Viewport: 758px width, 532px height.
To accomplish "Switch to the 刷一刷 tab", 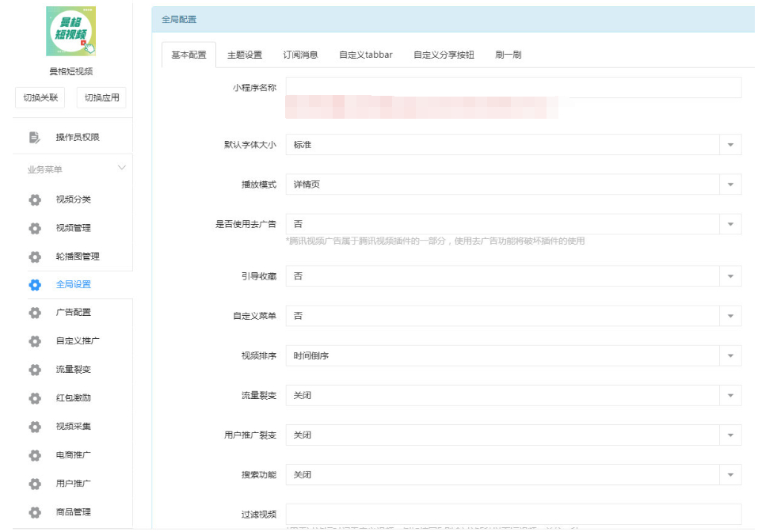I will tap(508, 55).
